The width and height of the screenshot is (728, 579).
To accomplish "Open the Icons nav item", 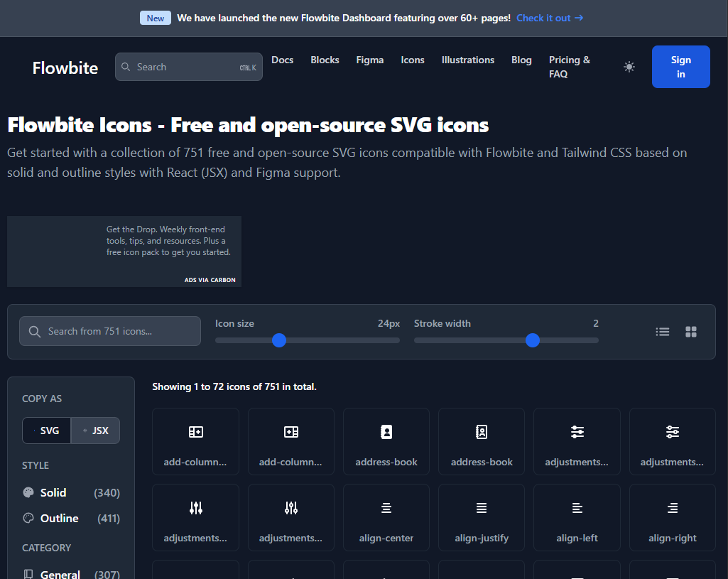I will coord(413,60).
